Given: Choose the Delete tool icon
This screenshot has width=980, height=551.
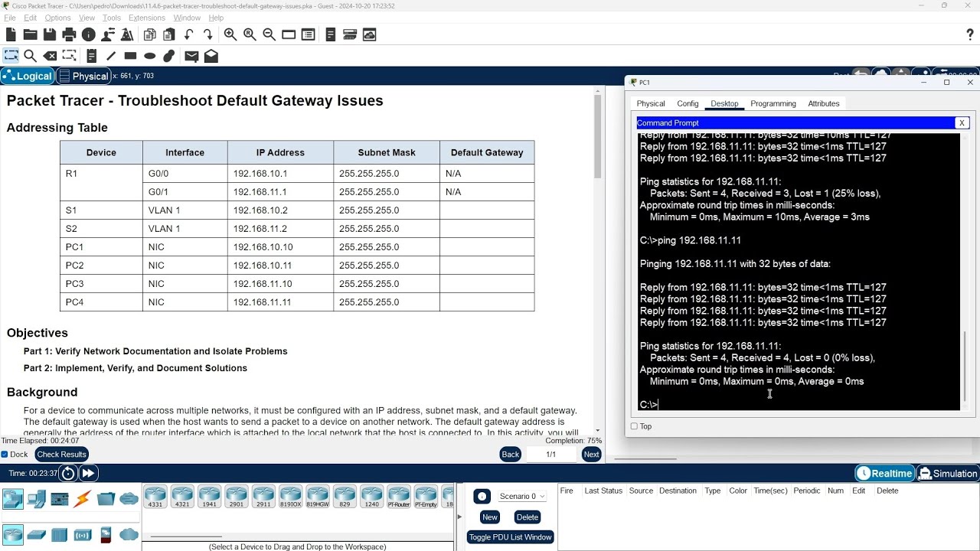Looking at the screenshot, I should pos(50,56).
